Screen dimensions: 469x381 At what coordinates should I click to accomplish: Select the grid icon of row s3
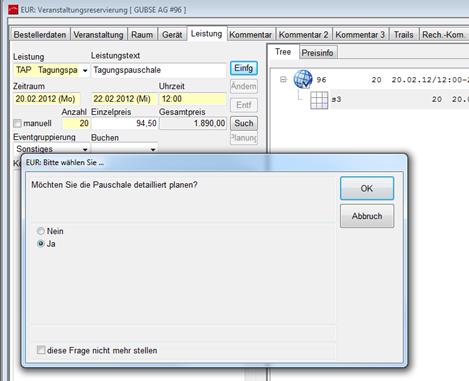click(x=319, y=100)
